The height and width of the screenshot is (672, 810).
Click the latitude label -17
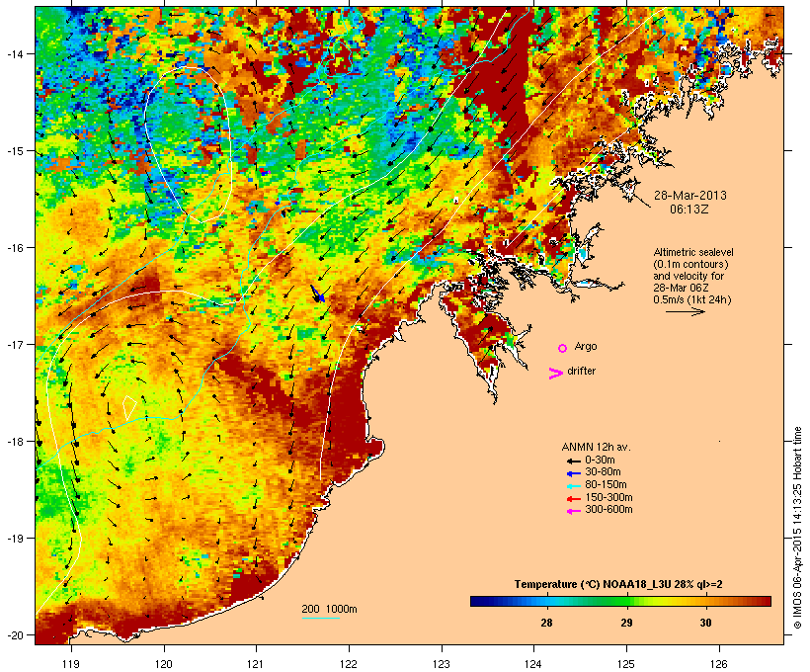(x=14, y=344)
